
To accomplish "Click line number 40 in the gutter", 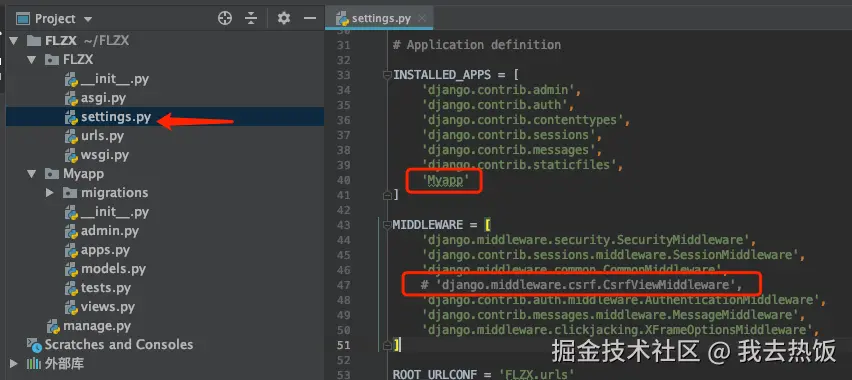I will [343, 180].
